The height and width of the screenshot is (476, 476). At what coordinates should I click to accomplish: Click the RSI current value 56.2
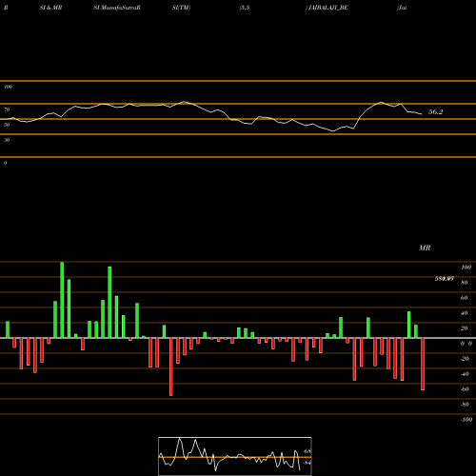(435, 111)
